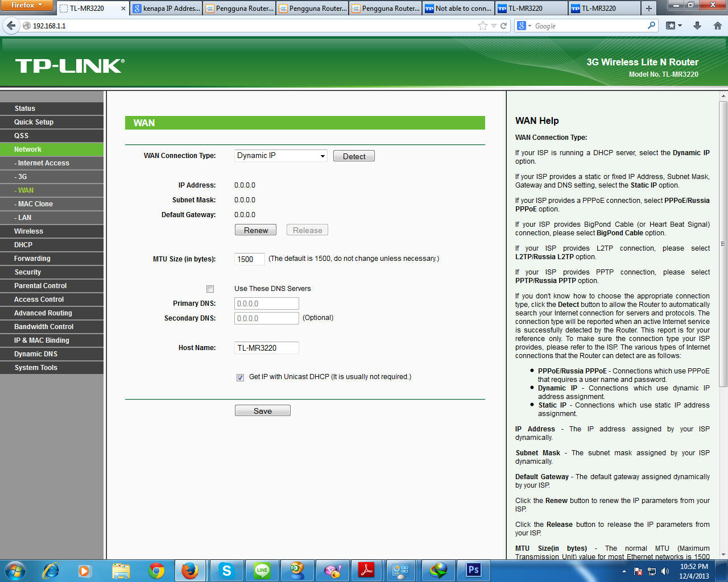
Task: Open the 3G submenu item
Action: pos(52,177)
